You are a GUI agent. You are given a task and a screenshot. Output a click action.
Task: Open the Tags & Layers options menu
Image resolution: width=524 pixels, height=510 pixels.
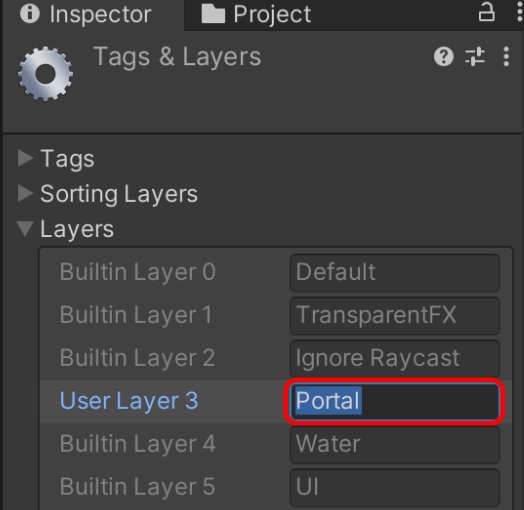pos(506,56)
